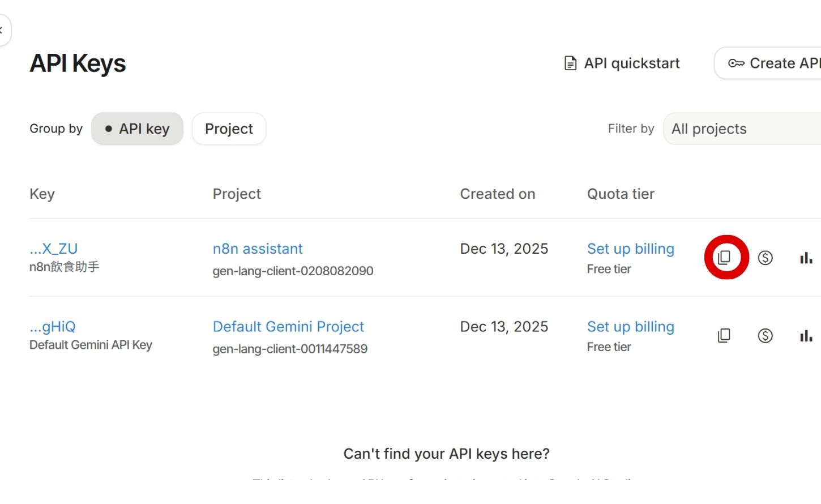
Task: View usage chart for ...gHiQ key
Action: (806, 336)
